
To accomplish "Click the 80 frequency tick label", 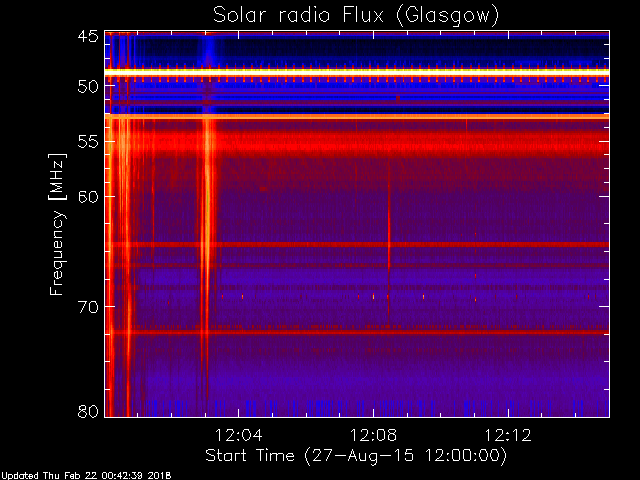I will point(88,411).
